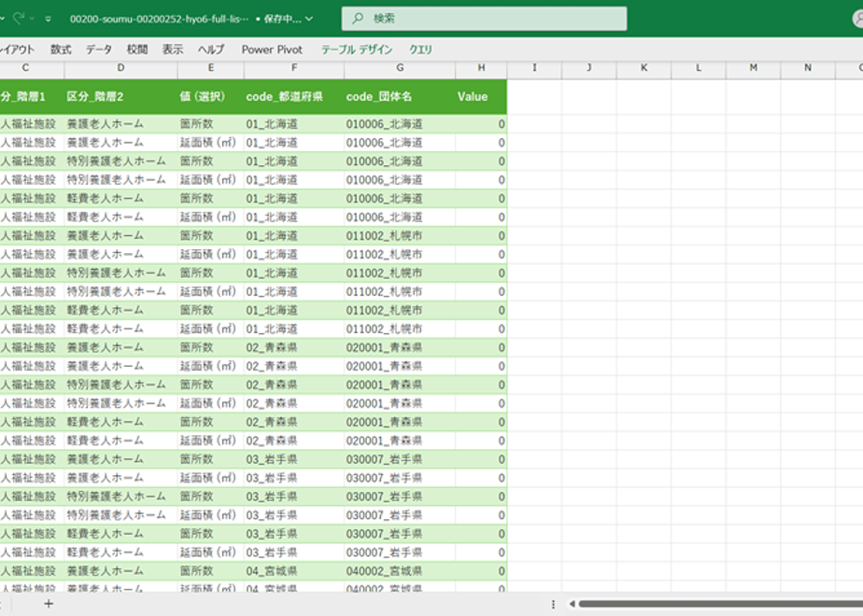Open the file name save-status dropdown
The image size is (863, 616).
point(309,19)
